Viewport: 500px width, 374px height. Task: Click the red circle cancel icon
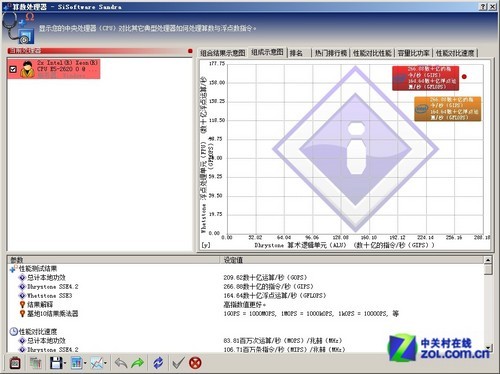195,363
